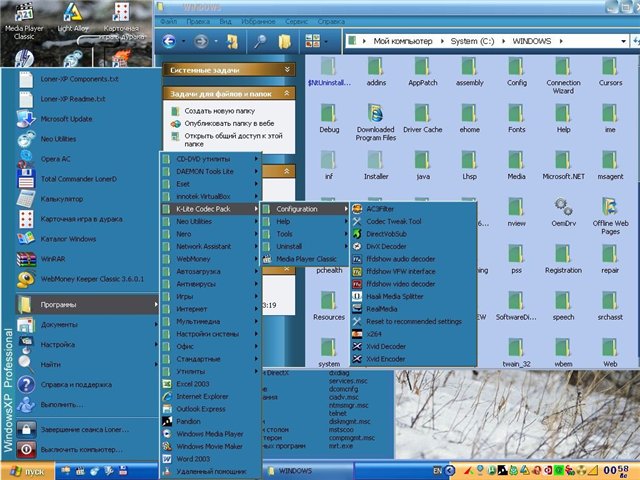Image resolution: width=640 pixels, height=480 pixels.
Task: Launch Word 2003
Action: point(210,459)
